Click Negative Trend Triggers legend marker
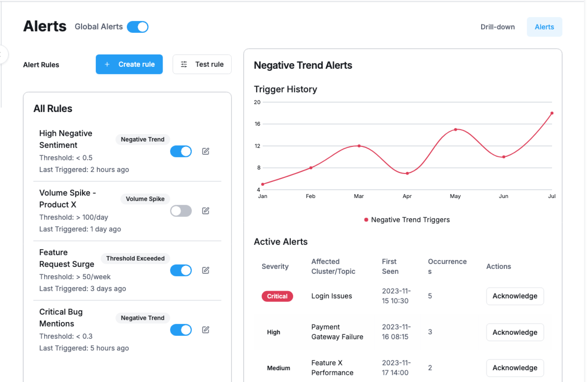This screenshot has width=588, height=382. tap(366, 220)
